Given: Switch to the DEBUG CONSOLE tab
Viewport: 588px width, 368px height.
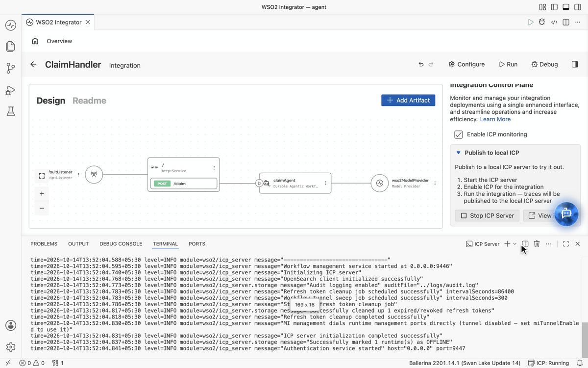Looking at the screenshot, I should (121, 244).
